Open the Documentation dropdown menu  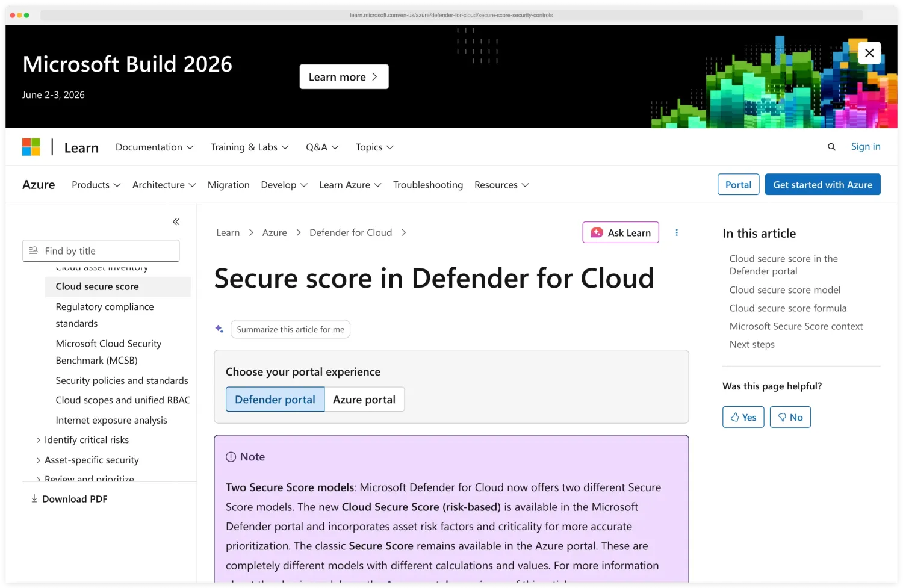(155, 147)
